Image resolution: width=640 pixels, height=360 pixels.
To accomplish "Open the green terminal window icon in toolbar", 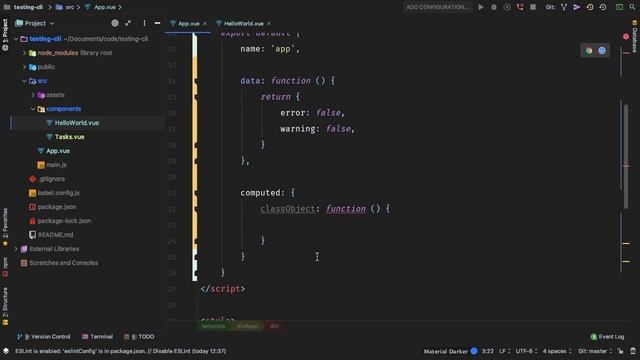I will pos(619,7).
